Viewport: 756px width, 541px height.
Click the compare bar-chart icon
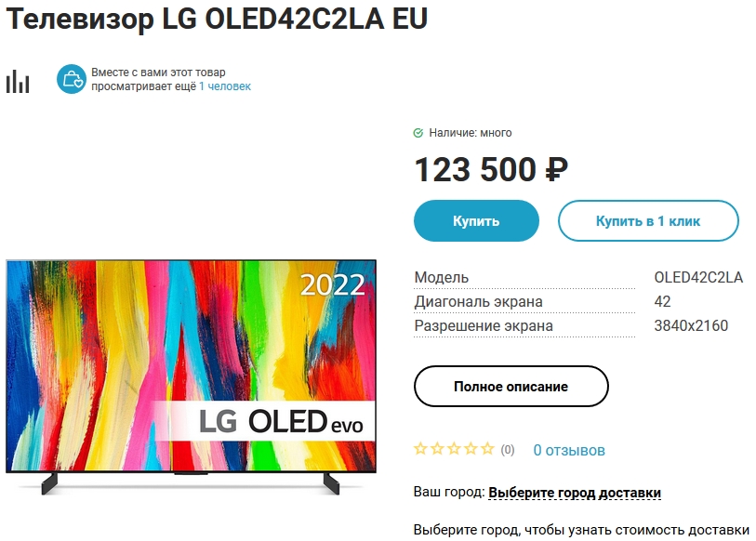pos(18,81)
